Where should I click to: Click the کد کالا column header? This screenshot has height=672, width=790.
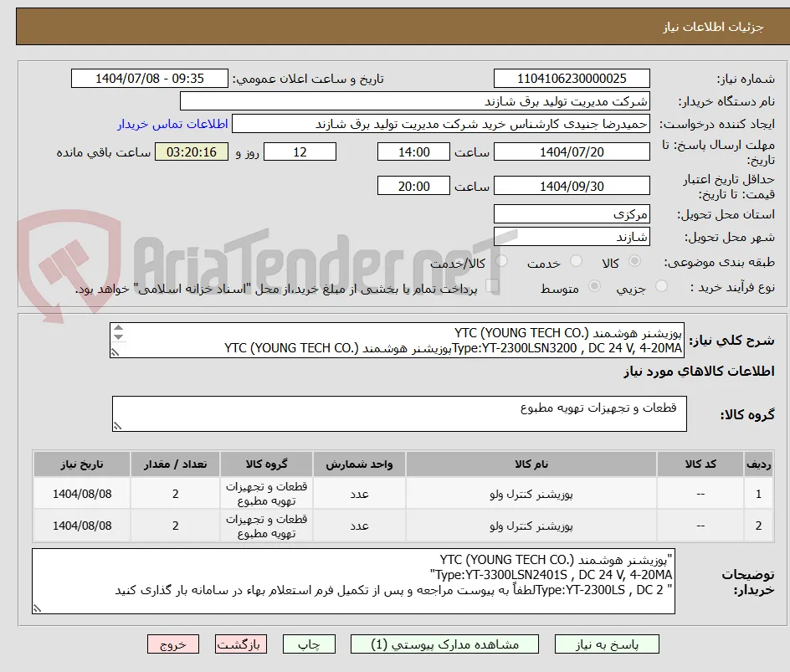(x=700, y=464)
